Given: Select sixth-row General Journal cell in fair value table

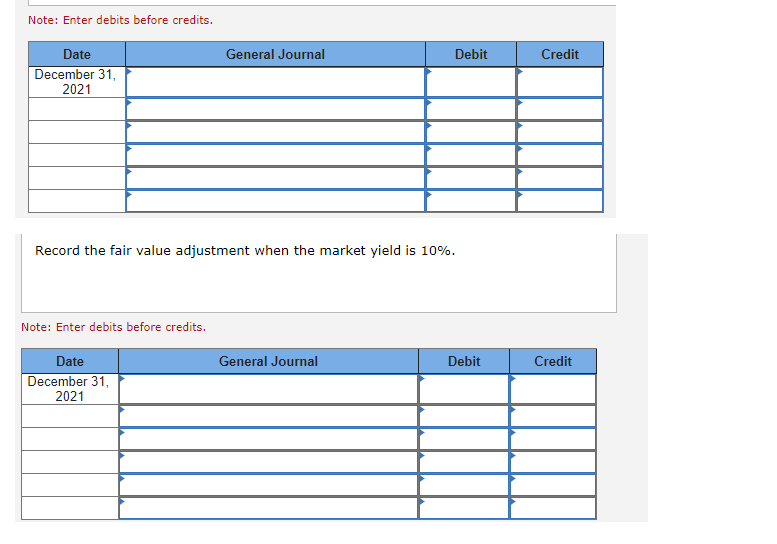Looking at the screenshot, I should point(269,508).
